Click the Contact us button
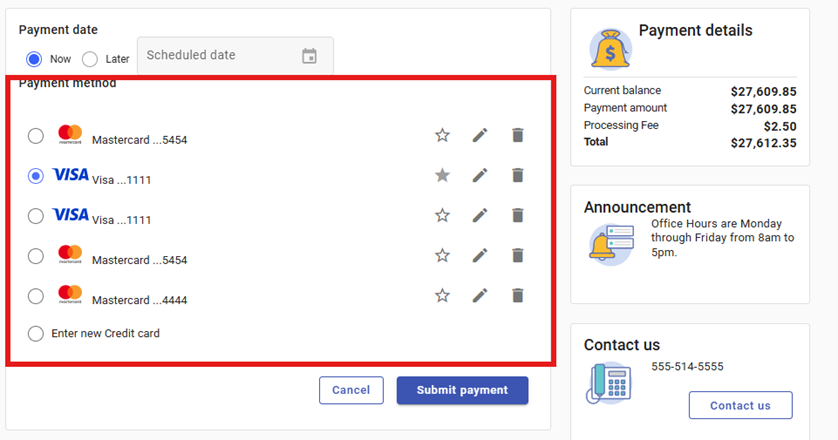The image size is (838, 440). [740, 405]
